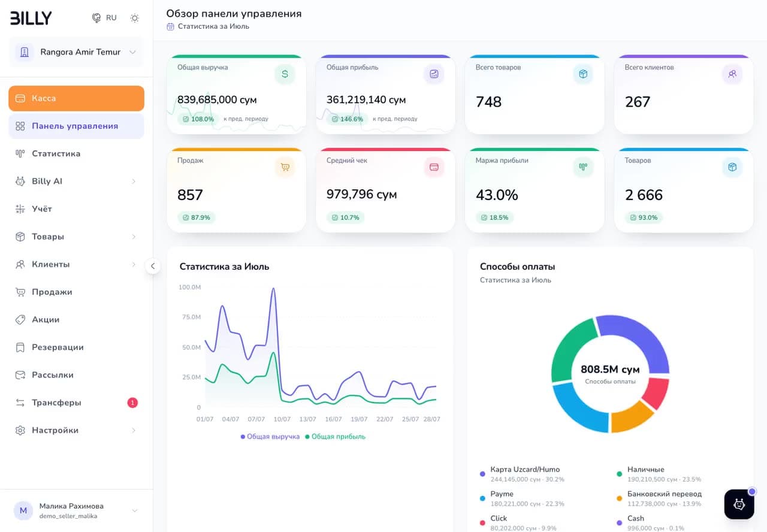The height and width of the screenshot is (532, 767).
Task: Click the BILLY logo
Action: 31,18
